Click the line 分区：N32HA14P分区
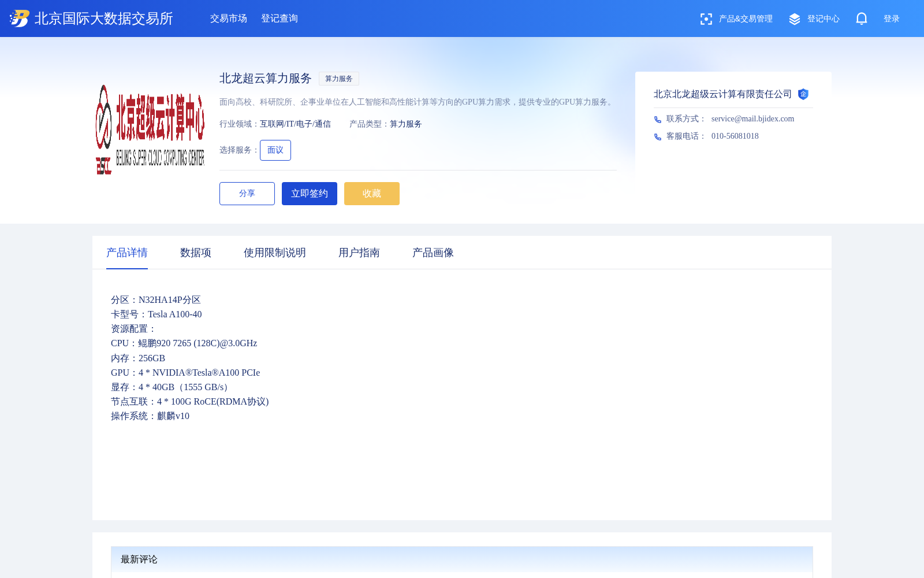 tap(156, 299)
